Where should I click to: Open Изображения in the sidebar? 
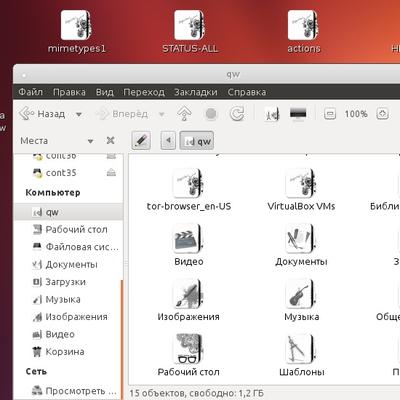coord(68,317)
